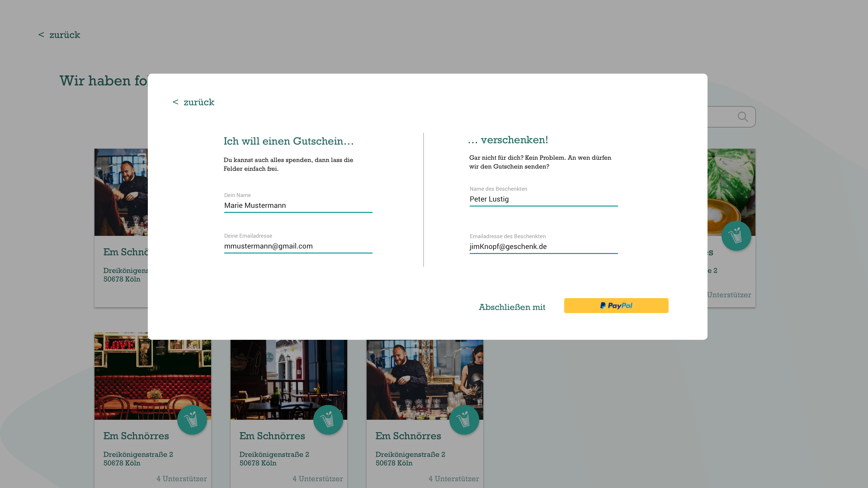Focus the Dein Name field
868x488 pixels.
click(x=298, y=205)
